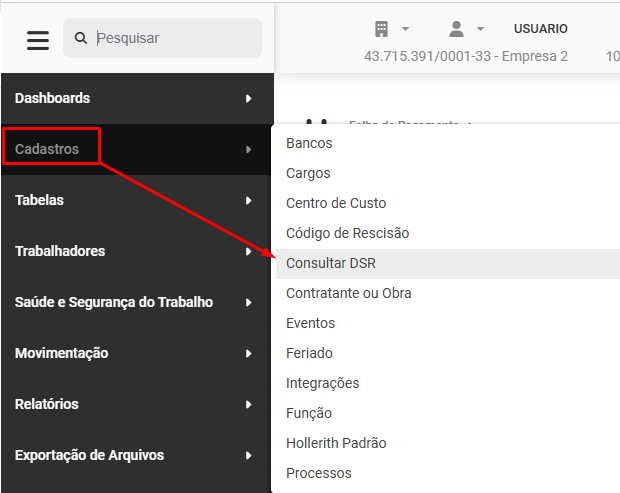Click the Cadastros sidebar item

(x=47, y=149)
